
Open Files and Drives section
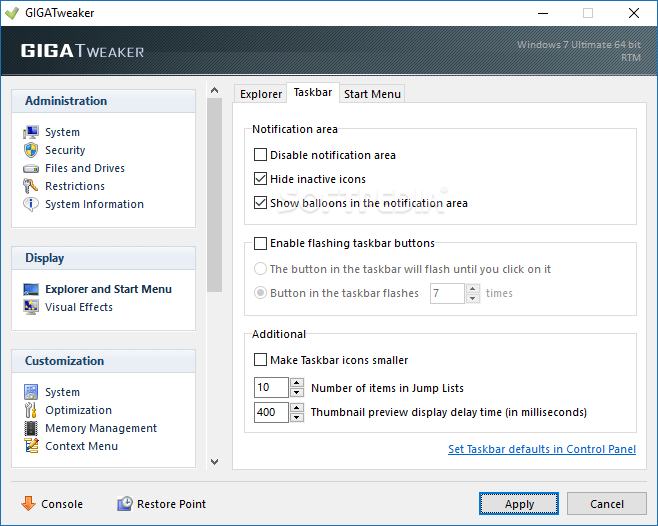point(85,168)
